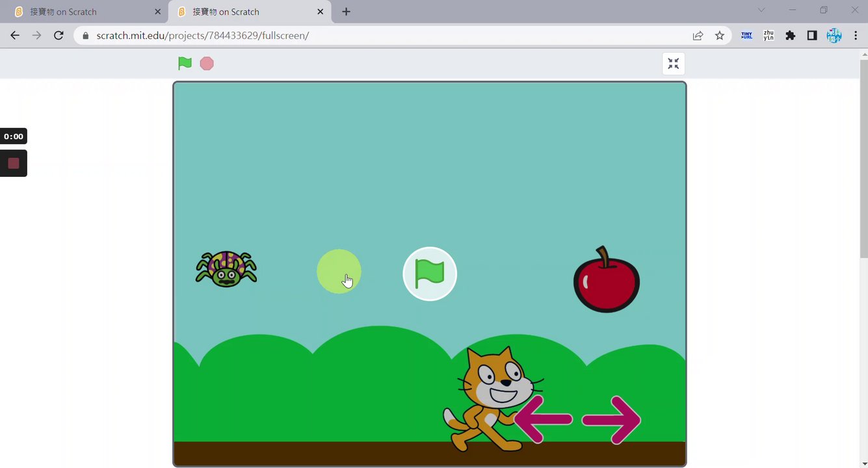Click the red apple sprite

[x=607, y=279]
